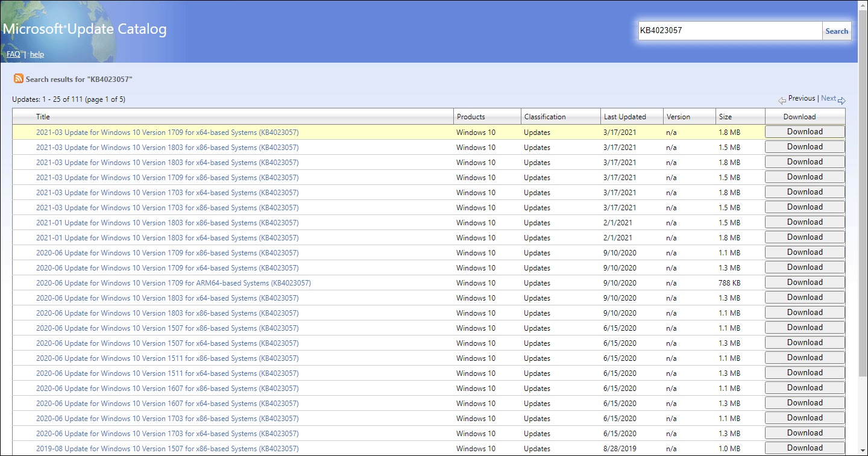Download 2020-06 Version 1703 x64 update
This screenshot has width=868, height=456.
click(805, 433)
